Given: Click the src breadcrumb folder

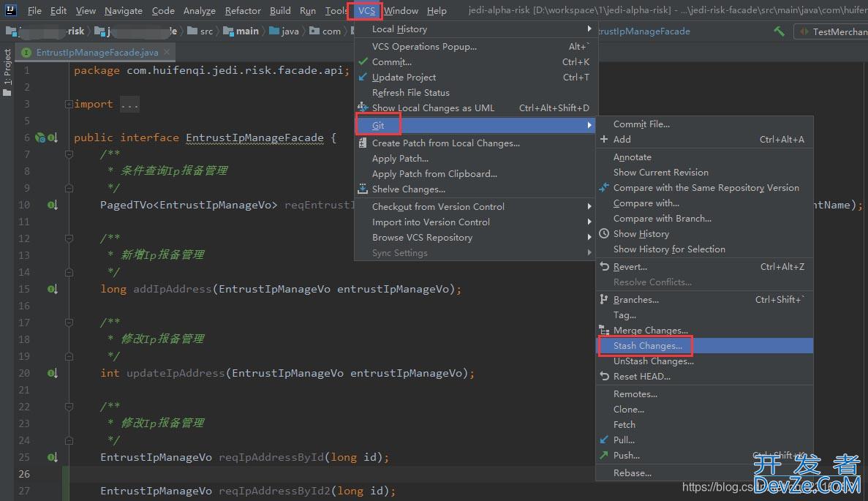Looking at the screenshot, I should (200, 31).
